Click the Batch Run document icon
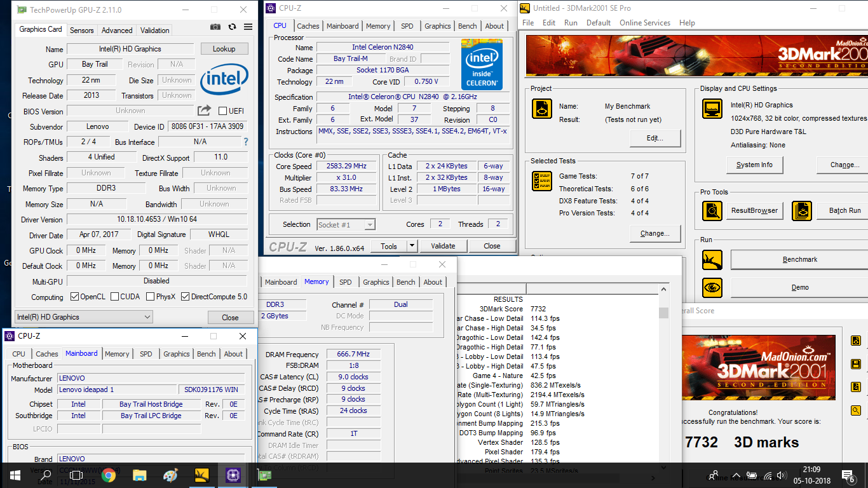Viewport: 868px width, 488px height. click(802, 210)
